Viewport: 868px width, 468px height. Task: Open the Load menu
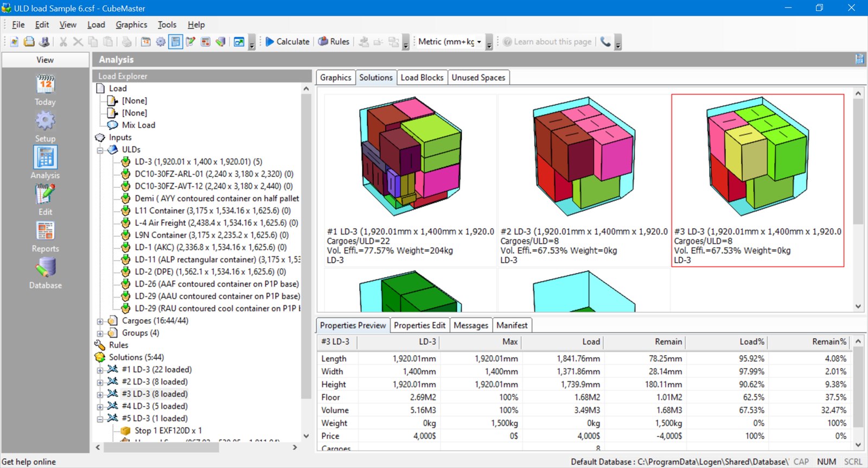pyautogui.click(x=96, y=25)
